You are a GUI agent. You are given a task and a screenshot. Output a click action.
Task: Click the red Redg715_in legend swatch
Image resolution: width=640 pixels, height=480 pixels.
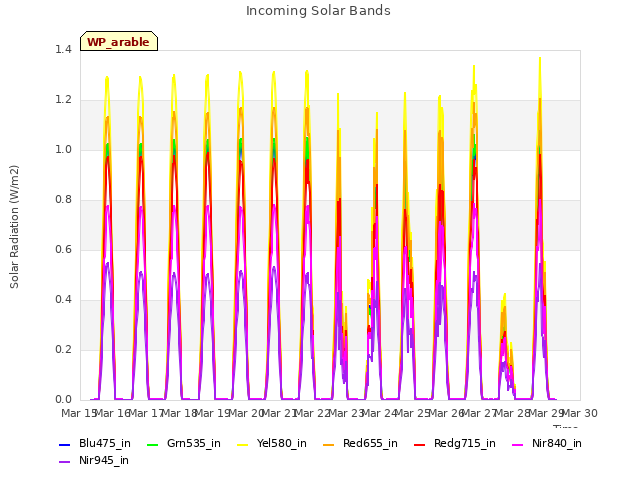point(420,444)
